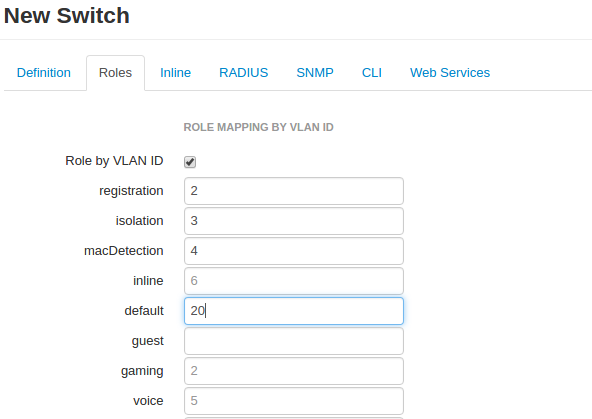Click the macDetection field label
592x419 pixels.
tap(124, 251)
